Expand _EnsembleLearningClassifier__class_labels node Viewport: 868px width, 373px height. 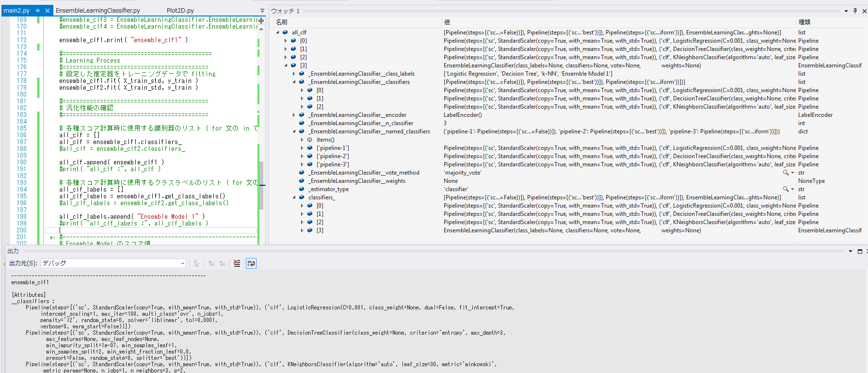coord(294,74)
